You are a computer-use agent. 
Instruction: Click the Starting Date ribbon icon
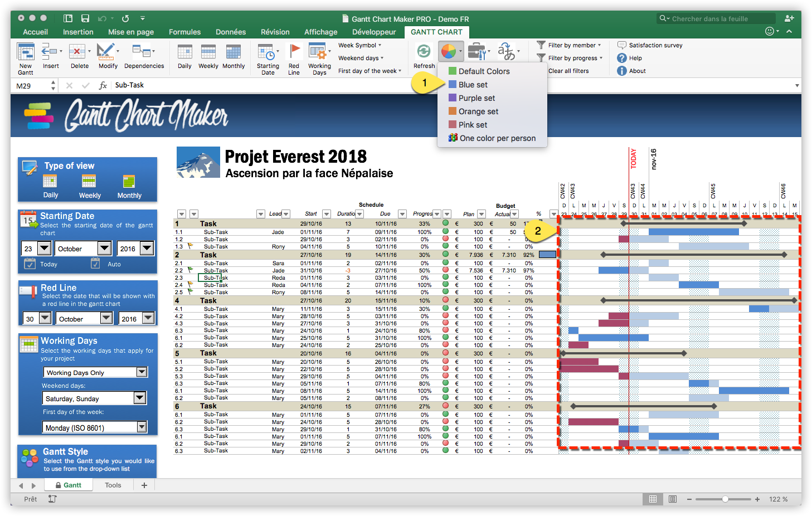pos(266,52)
